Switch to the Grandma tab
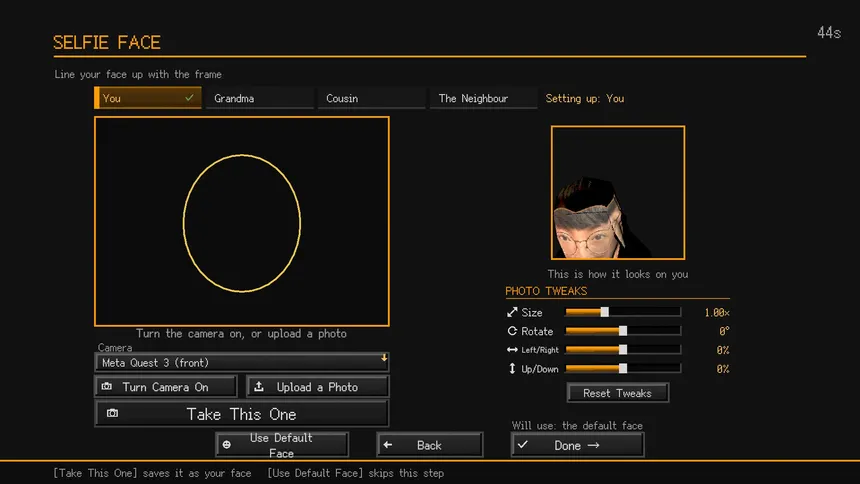The image size is (860, 484). click(260, 98)
